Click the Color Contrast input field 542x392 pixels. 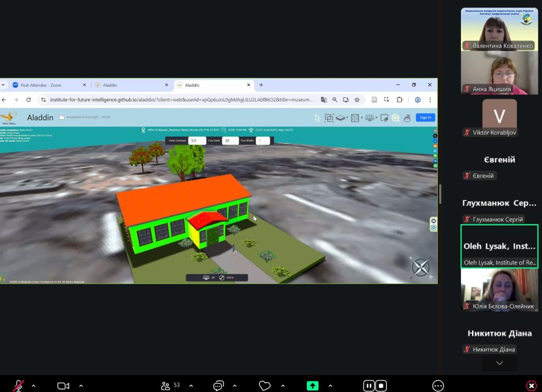[197, 141]
